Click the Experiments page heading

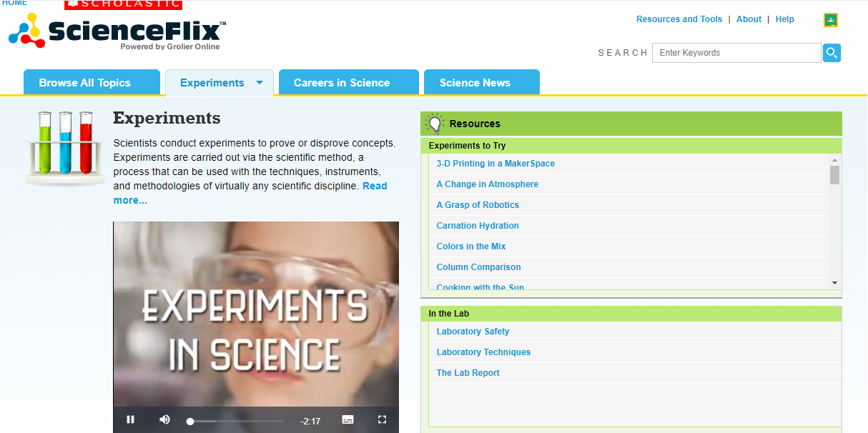click(167, 118)
